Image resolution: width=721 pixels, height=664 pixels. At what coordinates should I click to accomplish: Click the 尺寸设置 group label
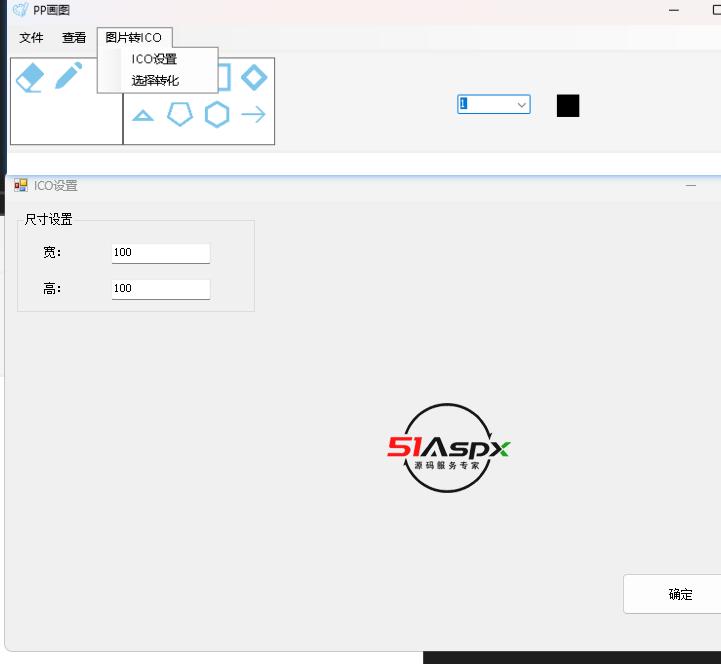48,219
